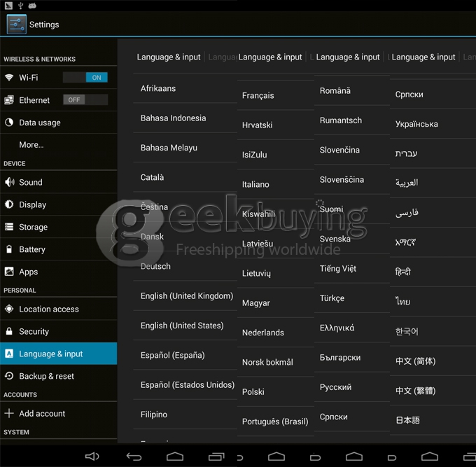Tap the Android debug icon in status bar
This screenshot has width=476, height=467.
[32, 6]
